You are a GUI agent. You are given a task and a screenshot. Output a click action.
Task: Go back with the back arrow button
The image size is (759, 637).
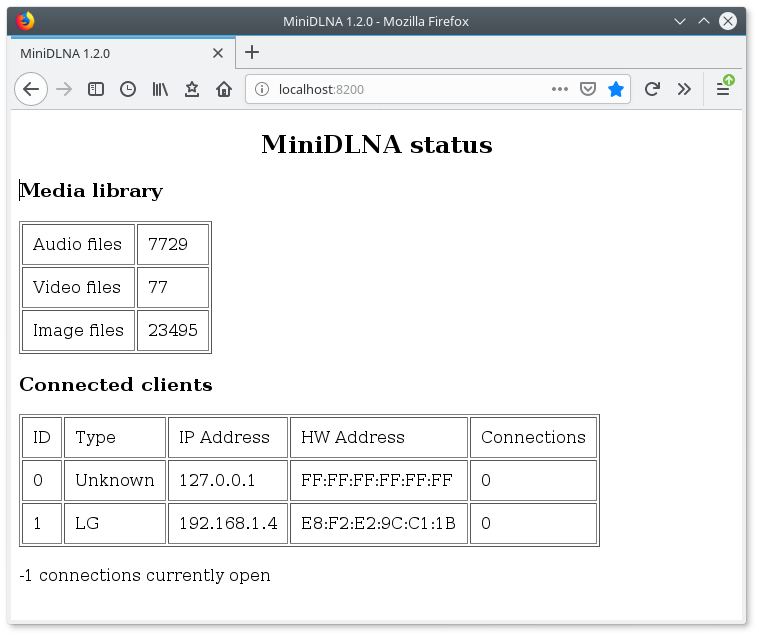pyautogui.click(x=31, y=89)
